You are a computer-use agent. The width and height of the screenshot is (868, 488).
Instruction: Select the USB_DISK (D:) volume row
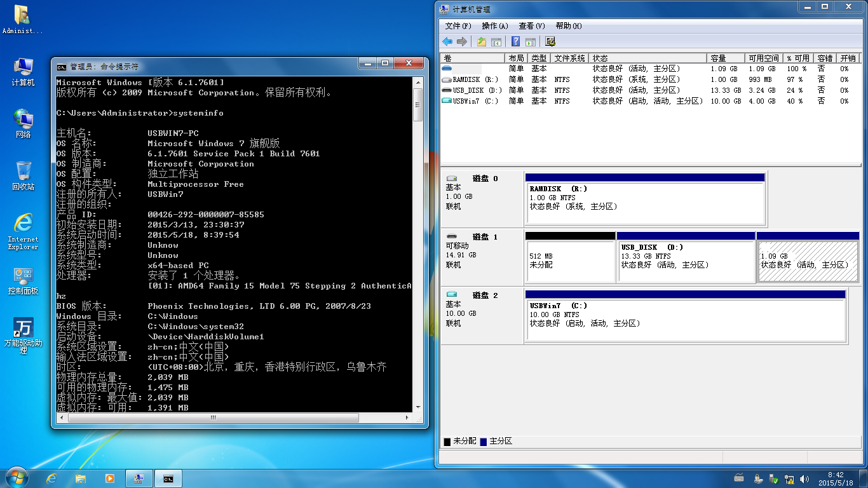click(649, 90)
